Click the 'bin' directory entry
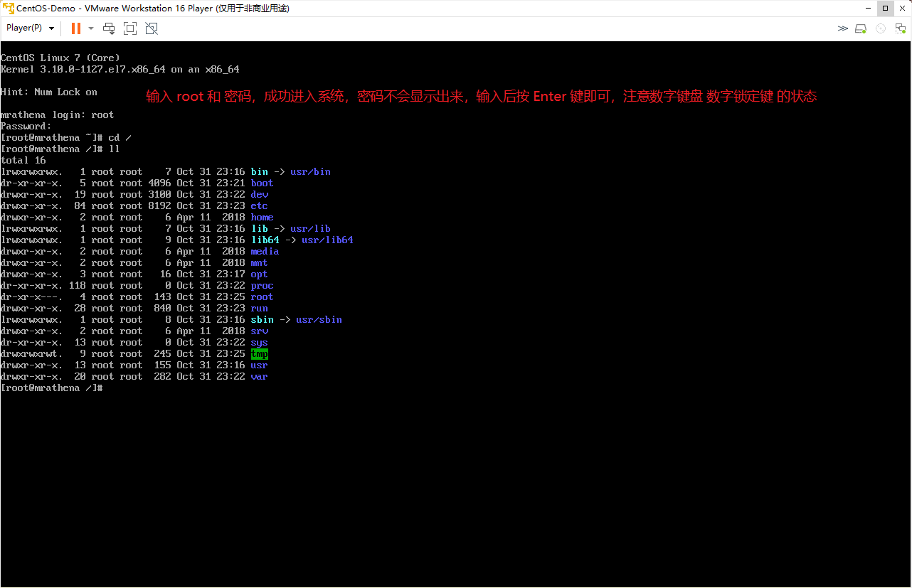The width and height of the screenshot is (912, 588). [260, 171]
